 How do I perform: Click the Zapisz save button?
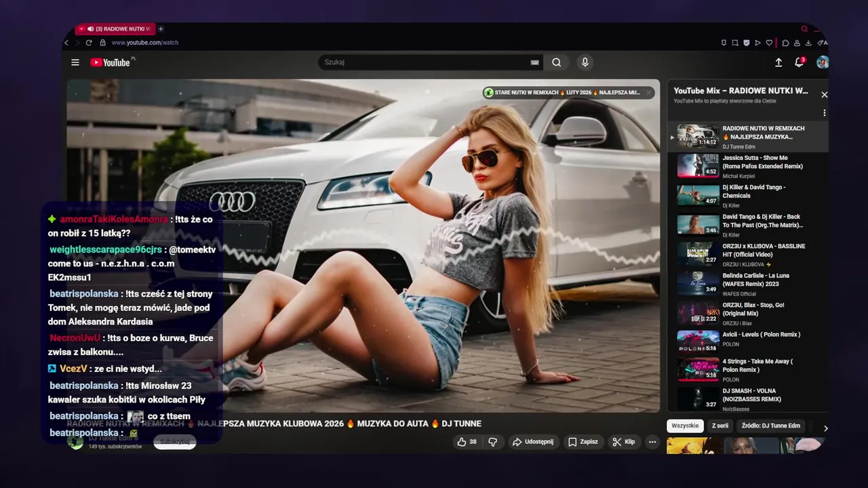583,441
